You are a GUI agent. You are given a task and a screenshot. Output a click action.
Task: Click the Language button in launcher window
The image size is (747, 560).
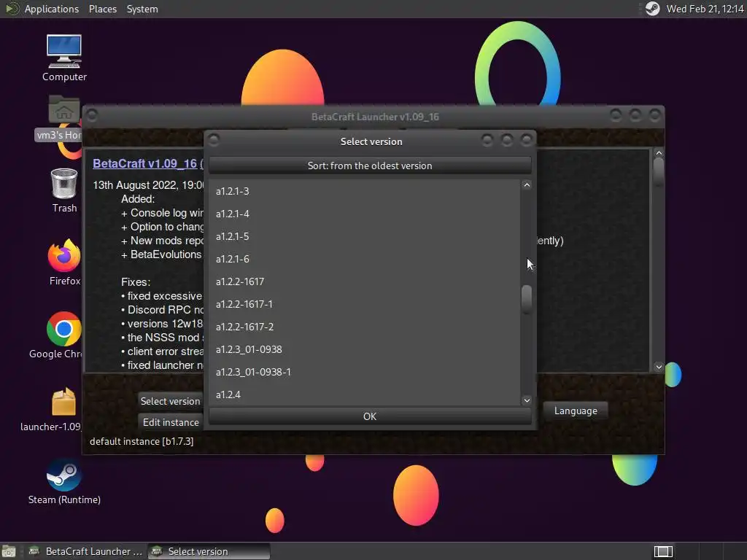(576, 411)
